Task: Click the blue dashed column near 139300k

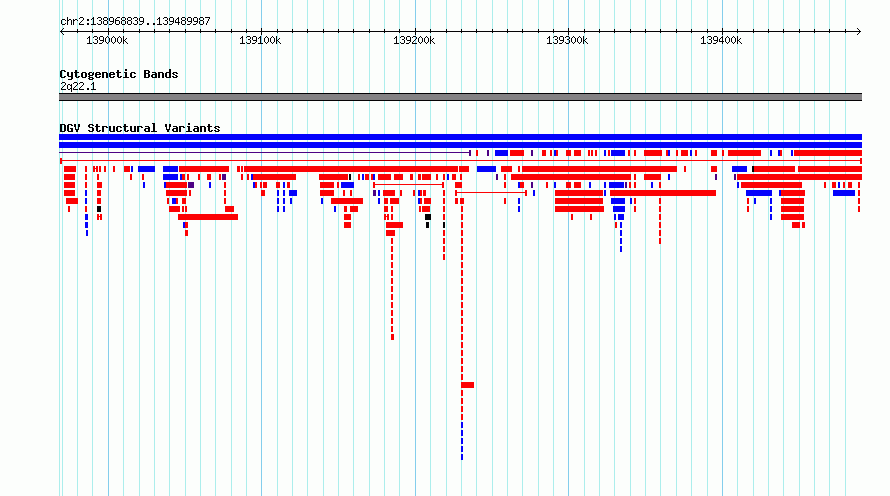Action: coord(621,237)
